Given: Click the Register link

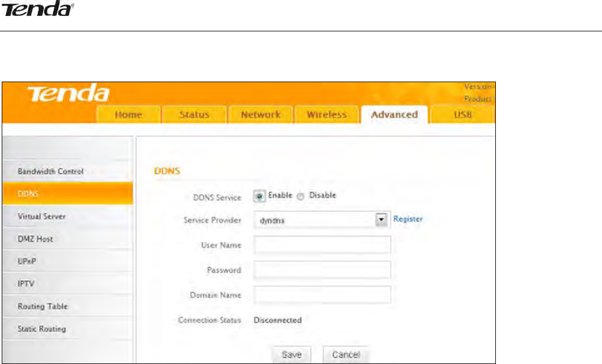Looking at the screenshot, I should (408, 219).
